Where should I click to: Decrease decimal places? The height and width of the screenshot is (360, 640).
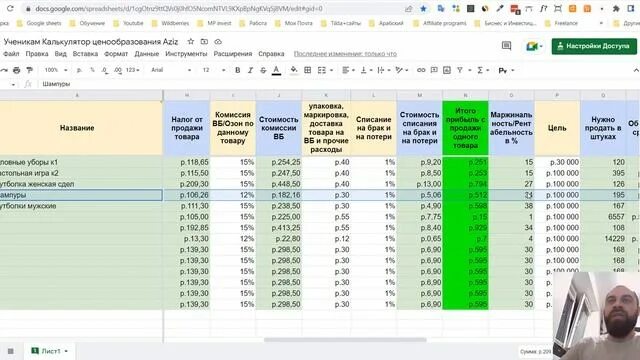coord(105,70)
